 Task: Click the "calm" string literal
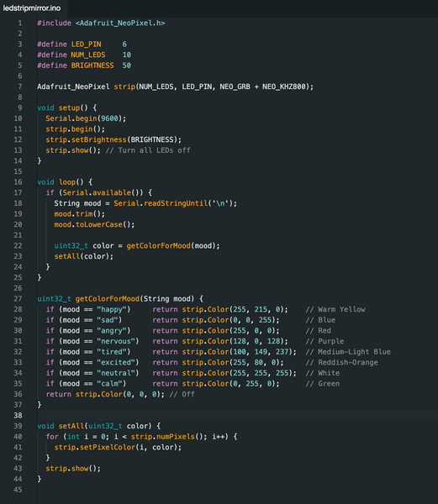coord(109,384)
